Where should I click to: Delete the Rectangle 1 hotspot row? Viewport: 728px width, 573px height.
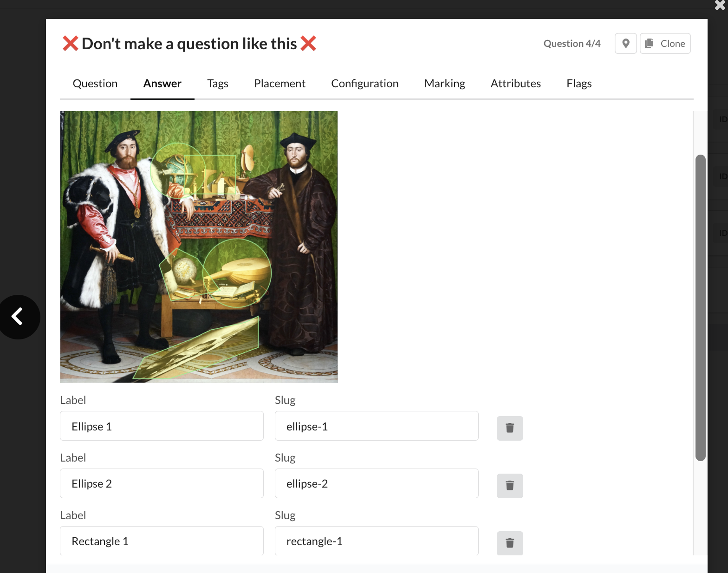click(x=509, y=543)
